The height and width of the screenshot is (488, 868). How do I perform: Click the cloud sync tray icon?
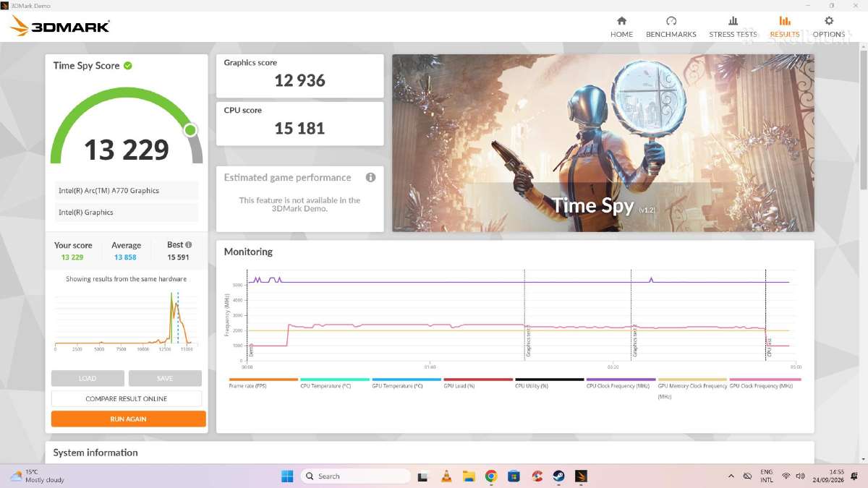[747, 476]
